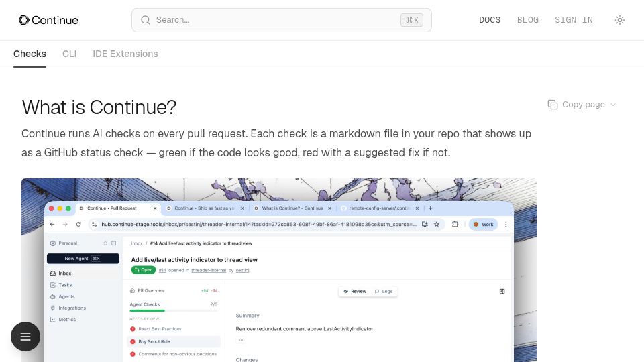Switch to the IDE Extensions tab
This screenshot has width=644, height=362.
click(125, 54)
